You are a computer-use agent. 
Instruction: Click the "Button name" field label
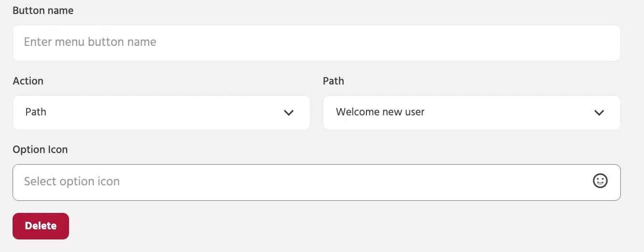pos(43,10)
